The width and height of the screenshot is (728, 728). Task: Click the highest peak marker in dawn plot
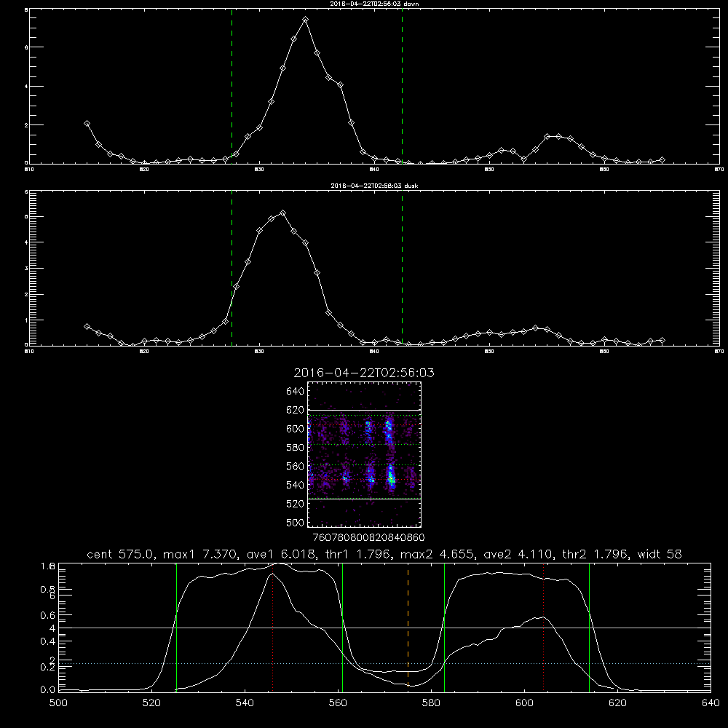[x=305, y=20]
